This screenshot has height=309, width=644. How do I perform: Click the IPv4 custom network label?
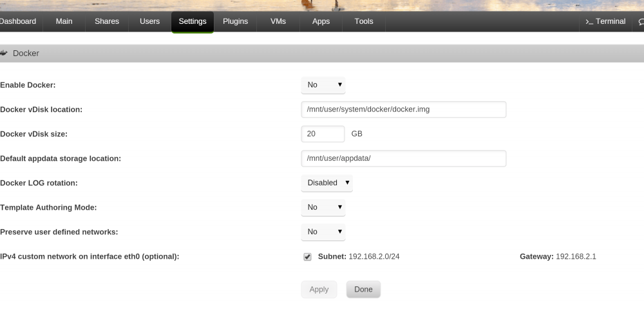click(x=90, y=256)
